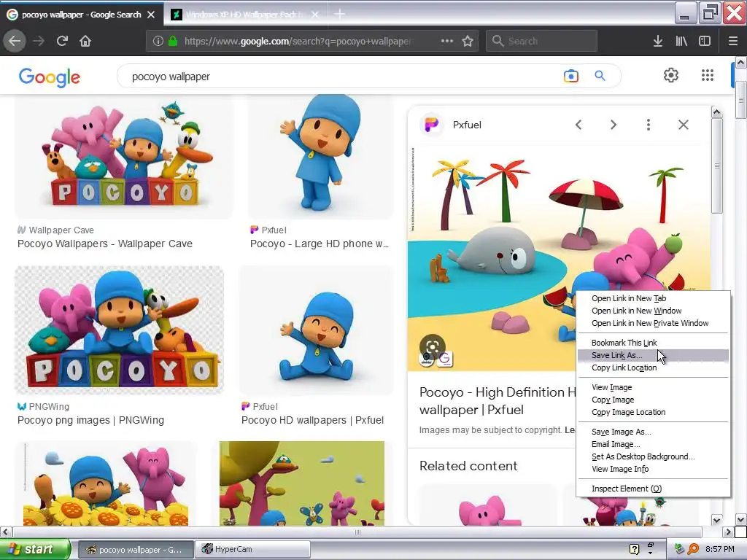
Task: Select Copy Link Location
Action: pyautogui.click(x=624, y=367)
